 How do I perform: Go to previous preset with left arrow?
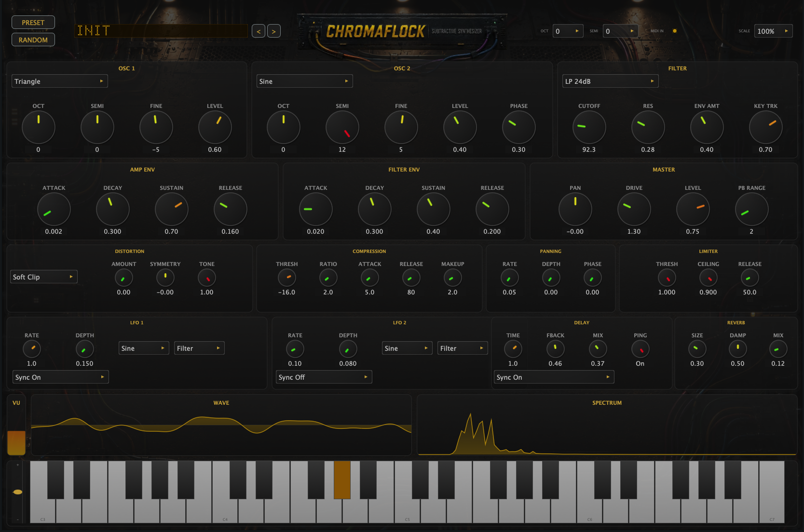tap(259, 31)
